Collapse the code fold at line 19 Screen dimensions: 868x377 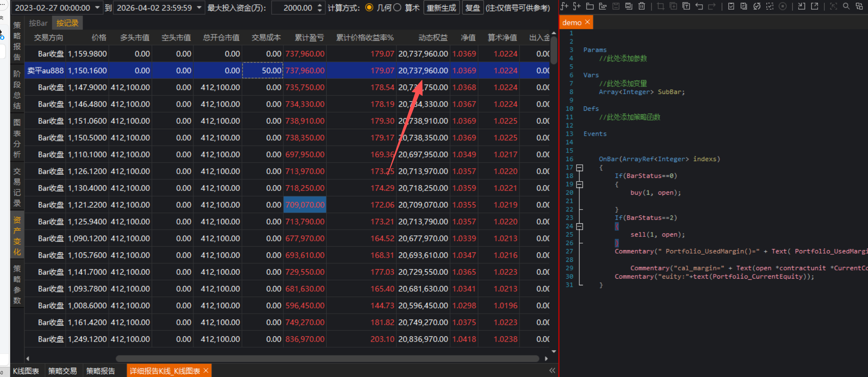click(x=579, y=185)
